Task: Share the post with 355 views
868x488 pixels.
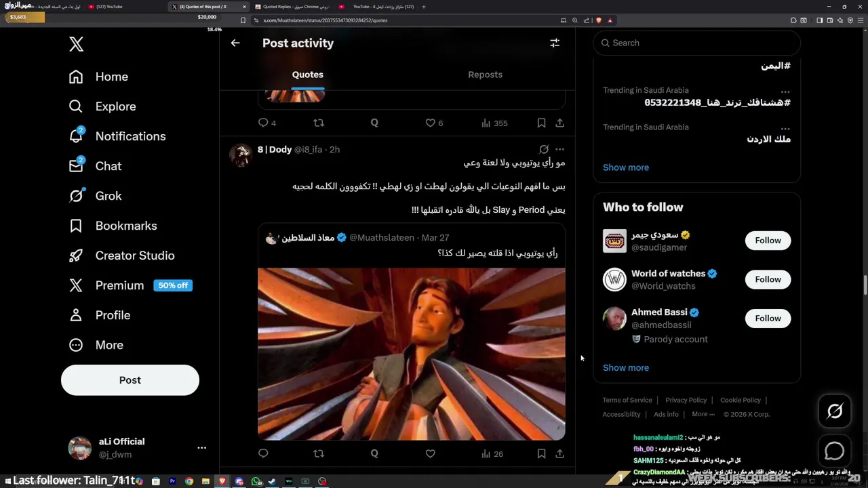Action: click(559, 123)
